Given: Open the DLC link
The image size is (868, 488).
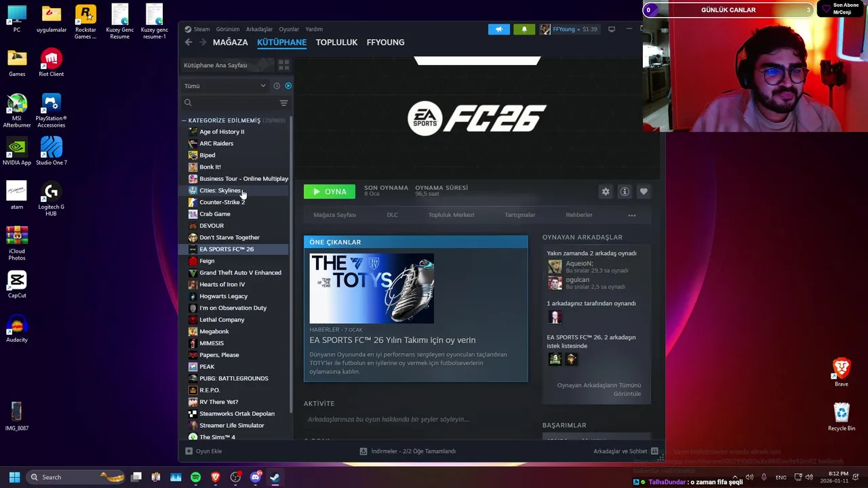Looking at the screenshot, I should point(392,215).
